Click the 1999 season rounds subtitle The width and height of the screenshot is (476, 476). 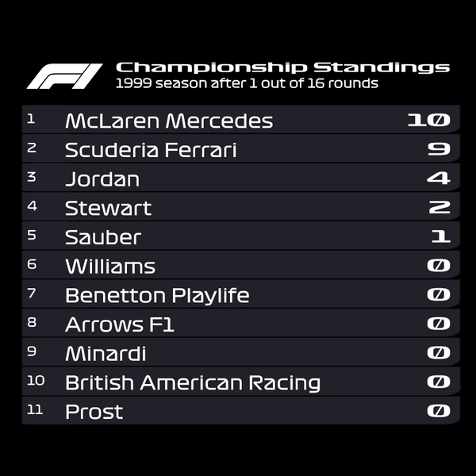[247, 83]
